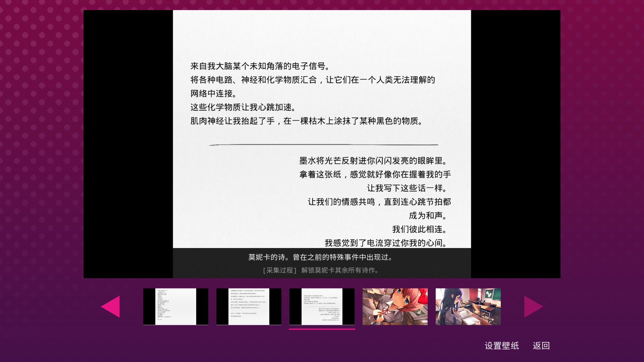
Task: Select the highlighted Monika poem thumbnail
Action: point(322,306)
